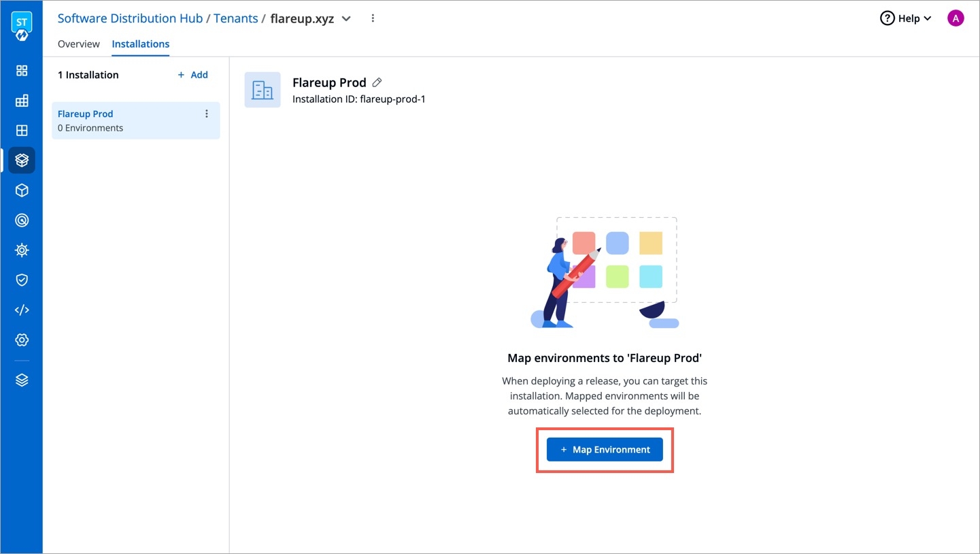
Task: Click the helm wheel sidebar icon
Action: coord(22,250)
